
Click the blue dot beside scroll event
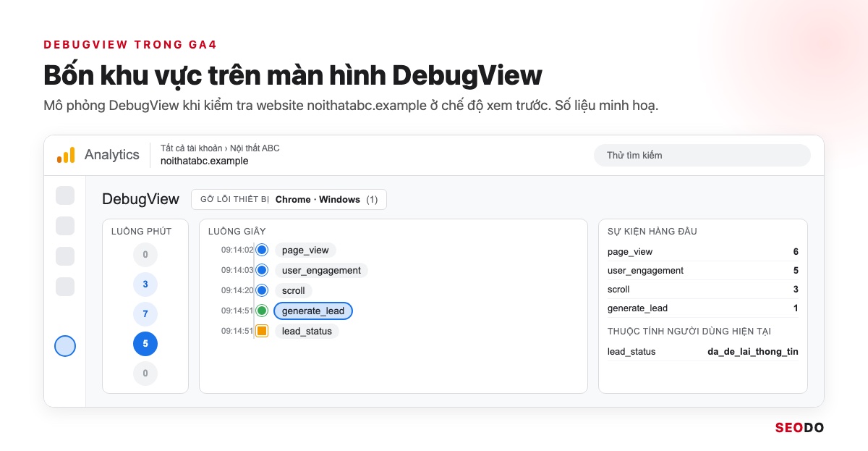(262, 290)
